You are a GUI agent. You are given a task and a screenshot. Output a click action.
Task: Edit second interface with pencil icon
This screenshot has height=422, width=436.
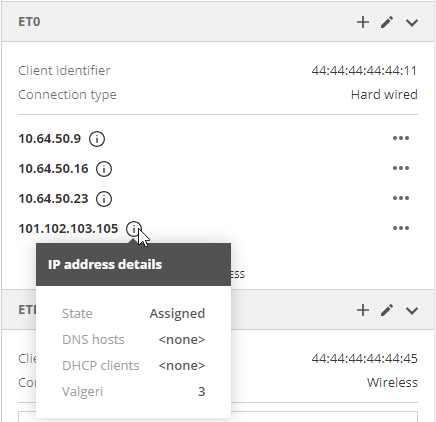(x=387, y=310)
